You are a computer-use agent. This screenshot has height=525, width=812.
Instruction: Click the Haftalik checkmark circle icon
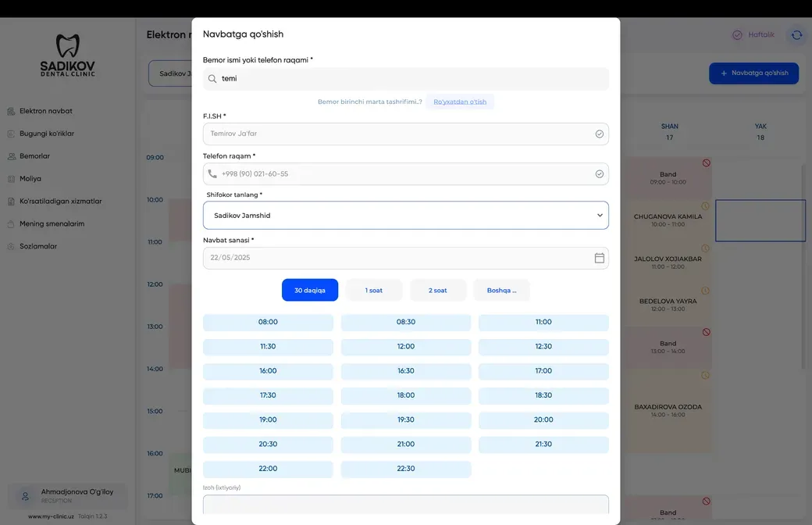[737, 34]
